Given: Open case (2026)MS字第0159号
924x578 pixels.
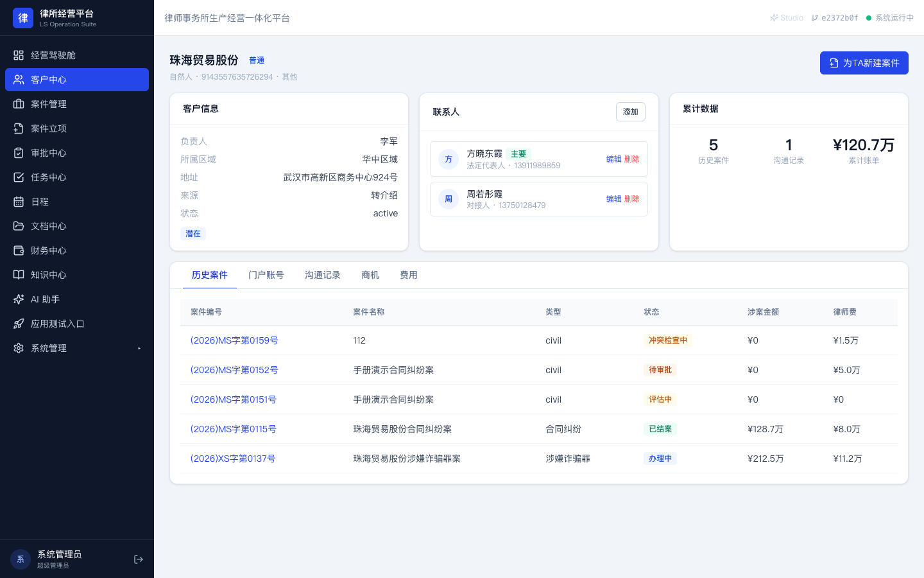Looking at the screenshot, I should click(234, 340).
